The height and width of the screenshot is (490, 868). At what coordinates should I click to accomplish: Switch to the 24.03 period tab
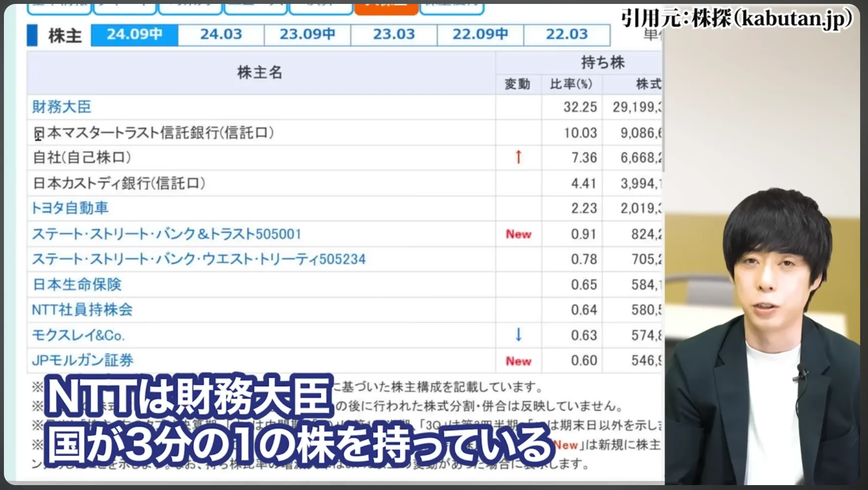(221, 34)
